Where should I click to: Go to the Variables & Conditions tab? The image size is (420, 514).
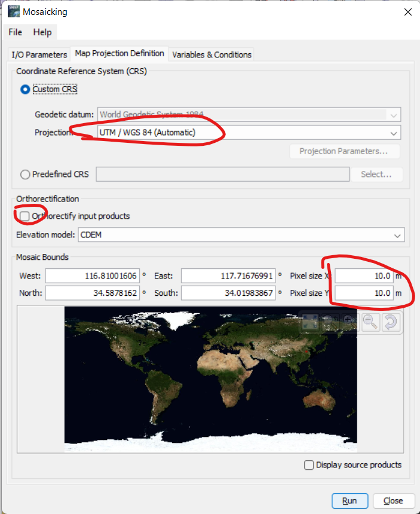[x=211, y=54]
